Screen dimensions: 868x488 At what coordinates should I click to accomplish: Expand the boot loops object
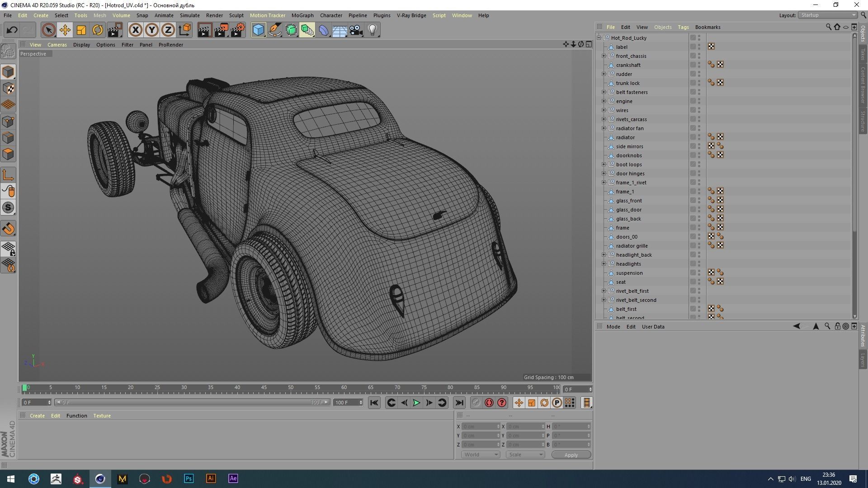[604, 164]
